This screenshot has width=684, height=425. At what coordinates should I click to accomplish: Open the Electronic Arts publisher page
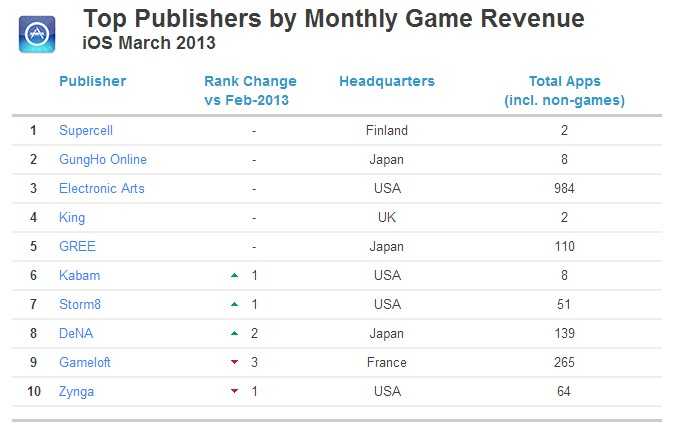(x=103, y=188)
